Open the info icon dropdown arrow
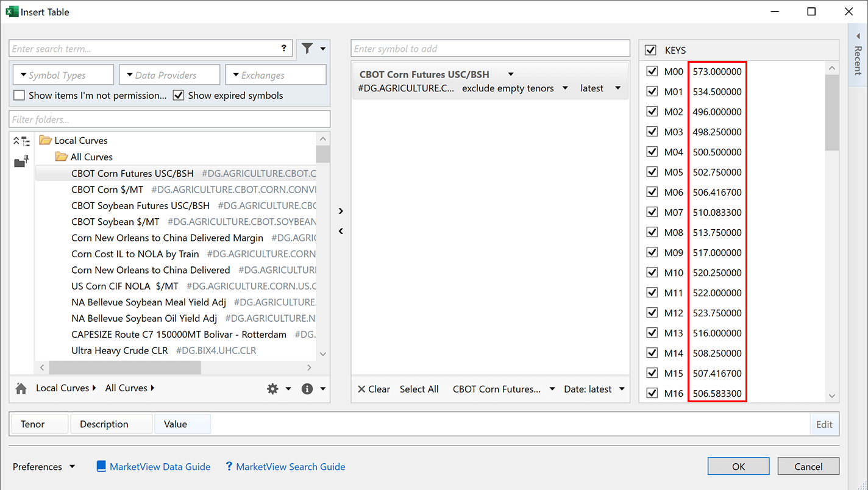Screen dimensions: 868x490 click(x=323, y=389)
